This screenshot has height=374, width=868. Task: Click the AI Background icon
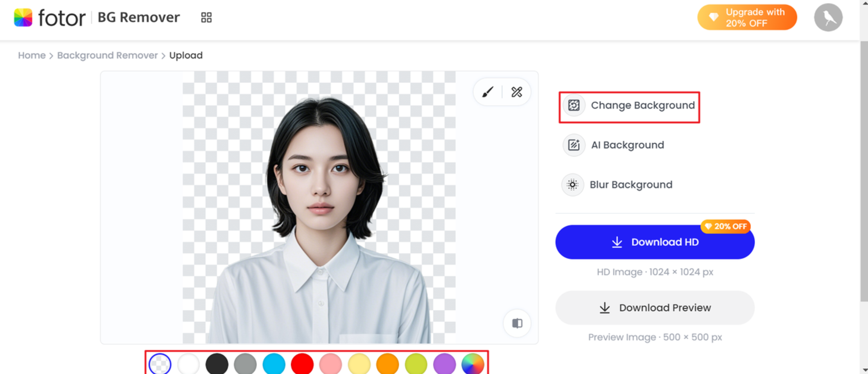pyautogui.click(x=574, y=145)
